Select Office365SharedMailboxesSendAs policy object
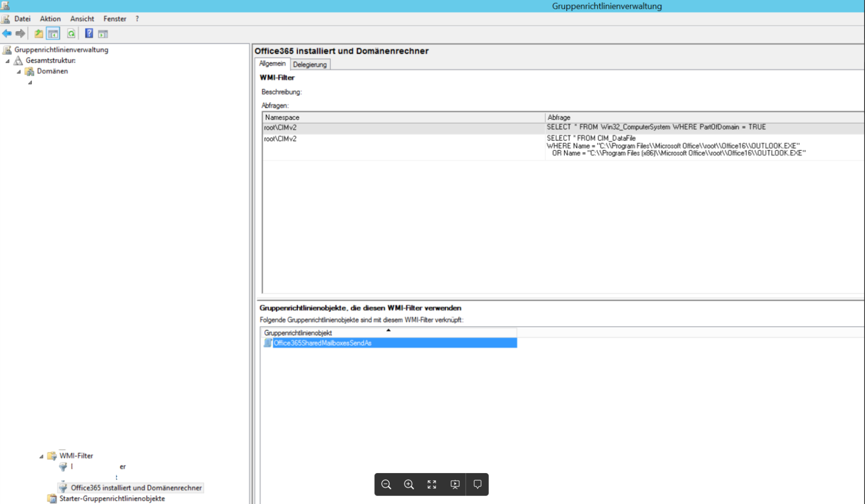This screenshot has width=865, height=504. (x=323, y=343)
